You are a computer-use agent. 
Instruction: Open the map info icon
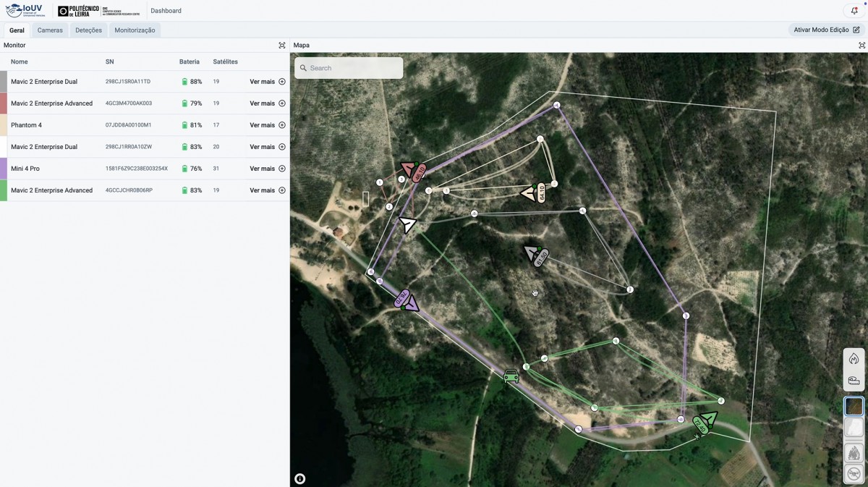coord(300,478)
